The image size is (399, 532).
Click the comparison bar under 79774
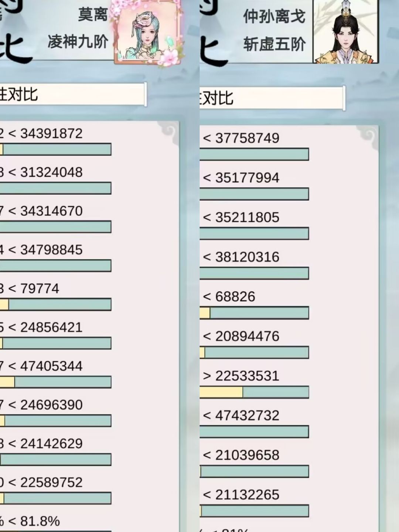[55, 304]
